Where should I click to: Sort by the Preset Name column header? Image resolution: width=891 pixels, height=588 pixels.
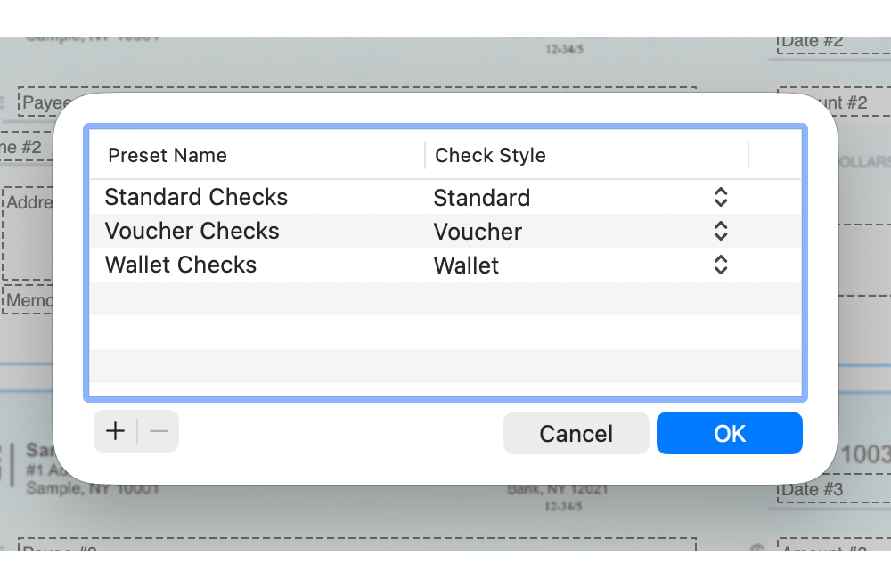click(x=168, y=156)
